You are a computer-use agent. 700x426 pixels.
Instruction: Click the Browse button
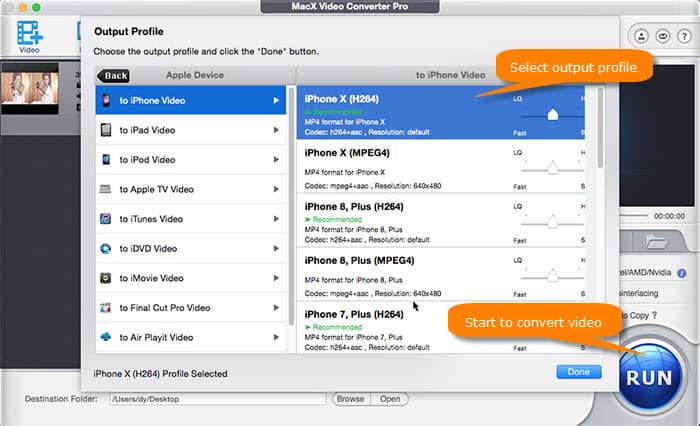point(350,399)
